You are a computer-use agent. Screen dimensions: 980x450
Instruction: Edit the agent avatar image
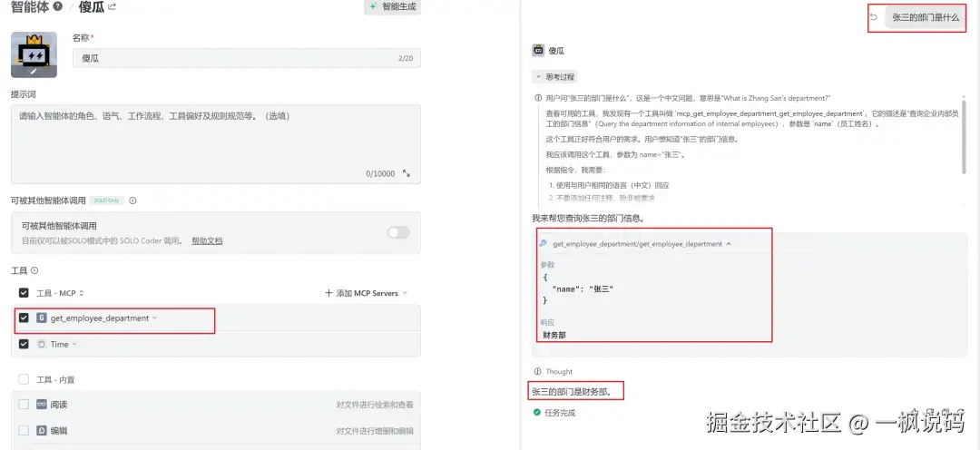pyautogui.click(x=34, y=55)
